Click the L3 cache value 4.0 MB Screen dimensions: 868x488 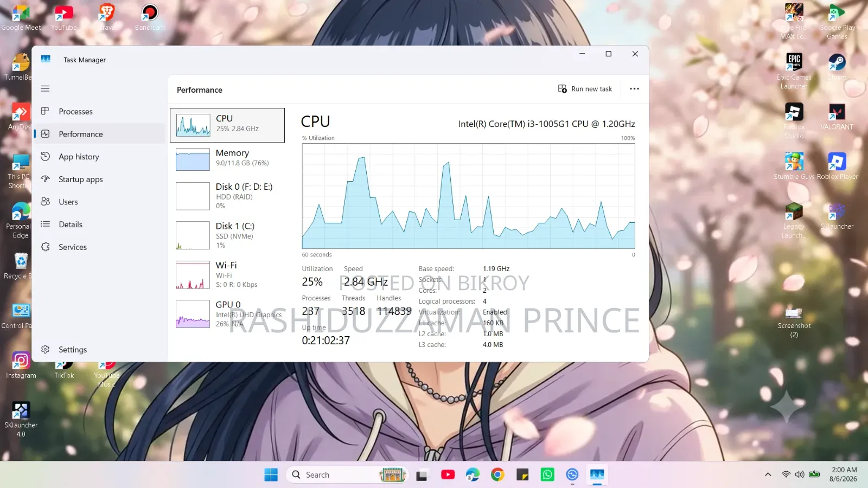[x=493, y=345]
